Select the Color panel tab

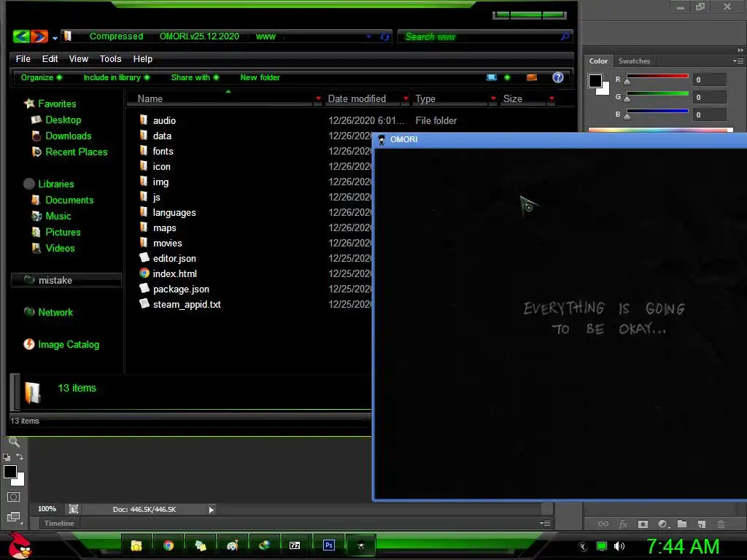point(598,61)
